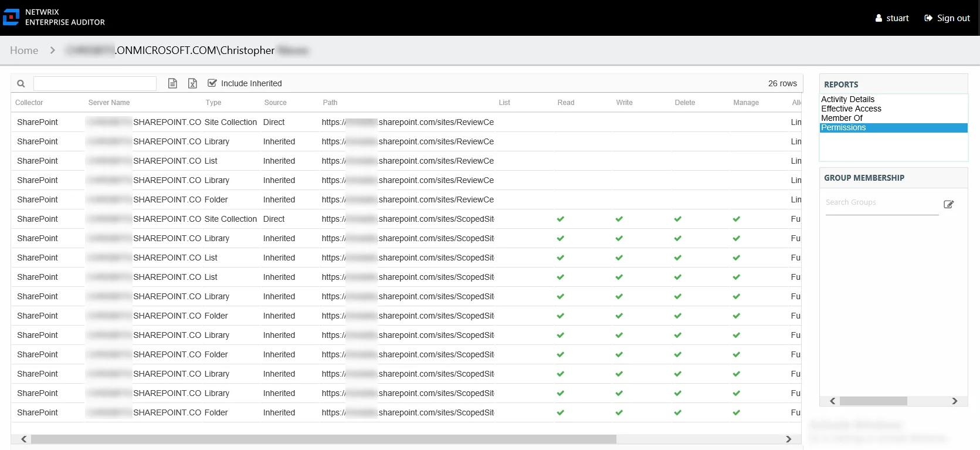Select the Permissions report

(893, 127)
